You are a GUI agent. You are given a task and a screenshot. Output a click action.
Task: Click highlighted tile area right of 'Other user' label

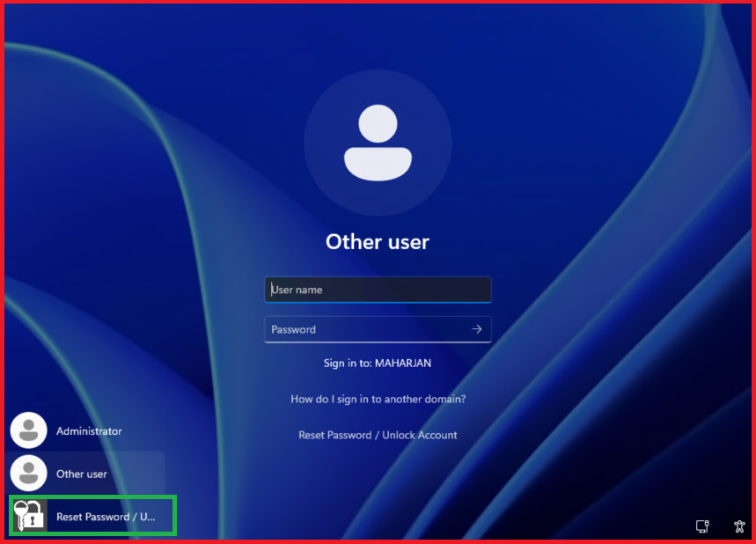pyautogui.click(x=136, y=474)
